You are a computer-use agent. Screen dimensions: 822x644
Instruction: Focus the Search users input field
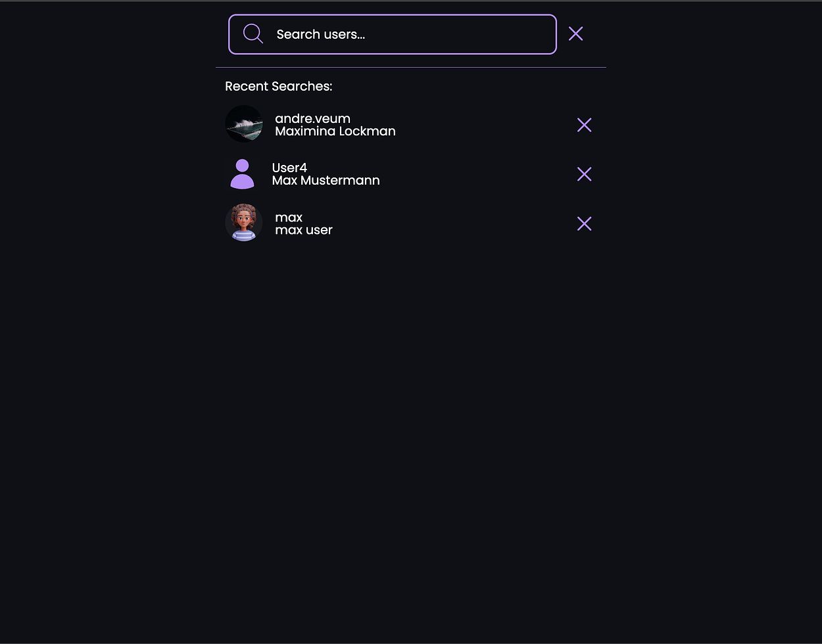(408, 34)
